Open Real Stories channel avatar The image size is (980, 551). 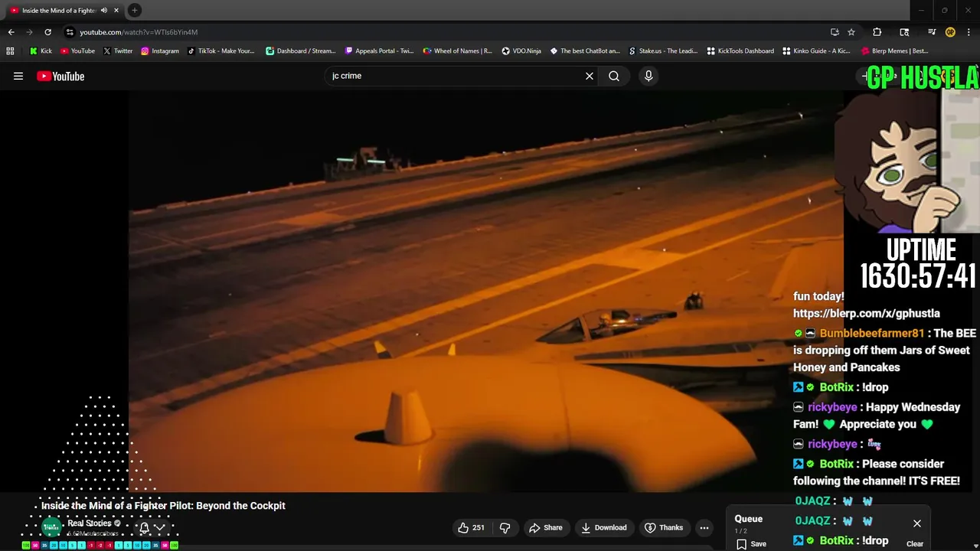pos(51,527)
